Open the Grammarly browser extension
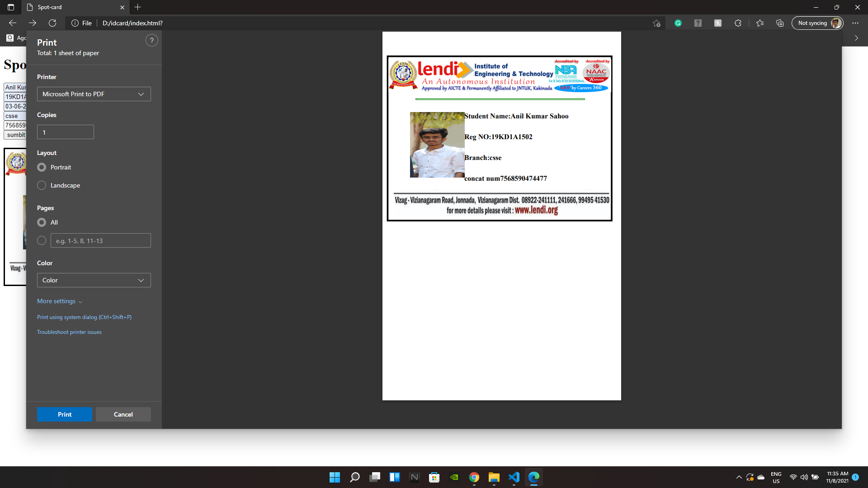 pos(678,23)
